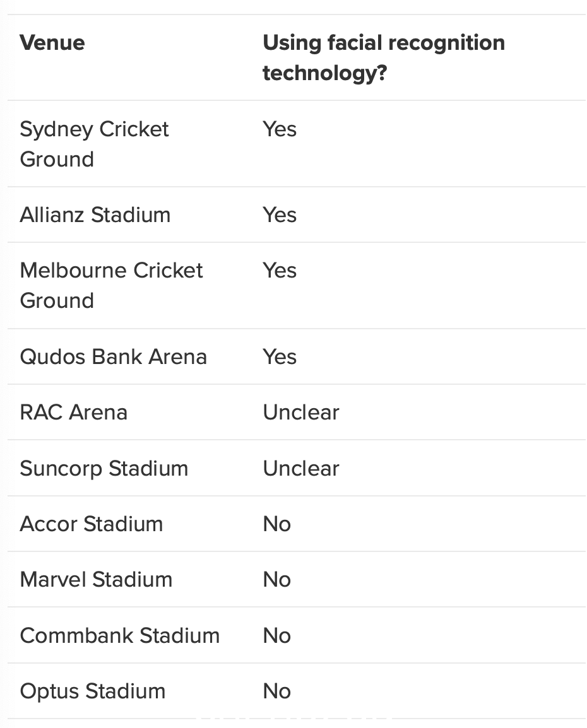Image resolution: width=587 pixels, height=728 pixels.
Task: Select the Optus Stadium venue cell
Action: point(93,691)
